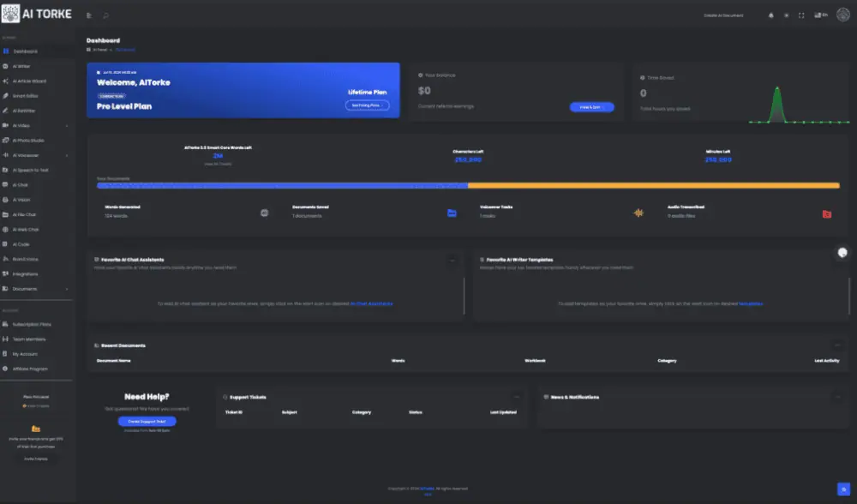Expand the Documents sidebar submenu

coord(66,289)
